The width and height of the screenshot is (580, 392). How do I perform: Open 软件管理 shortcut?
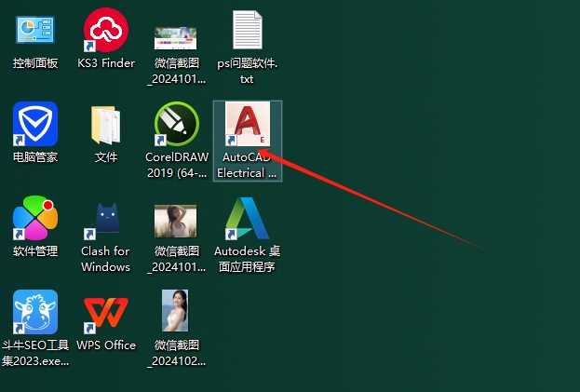click(35, 218)
